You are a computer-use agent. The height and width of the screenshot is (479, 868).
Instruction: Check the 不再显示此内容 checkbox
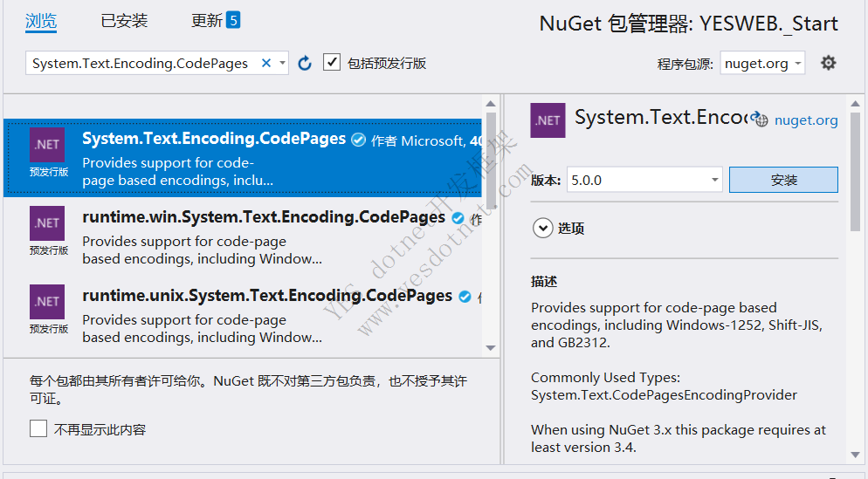coord(38,428)
